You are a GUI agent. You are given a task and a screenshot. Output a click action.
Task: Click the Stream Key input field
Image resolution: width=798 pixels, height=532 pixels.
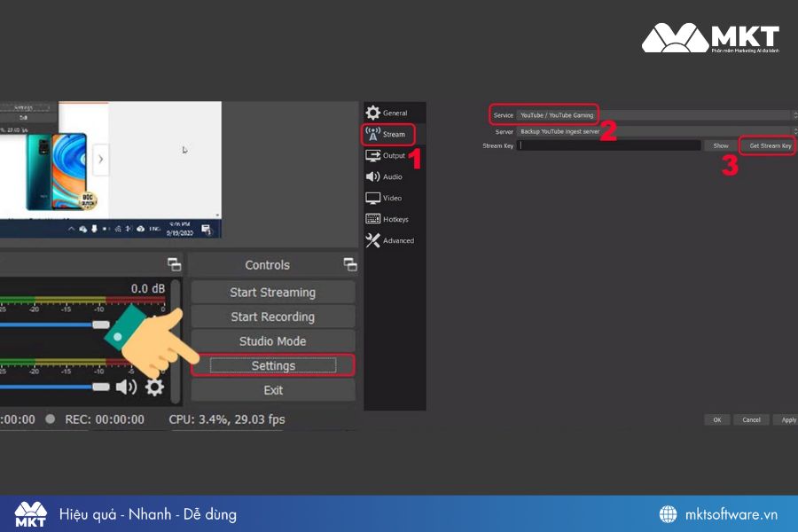pos(608,145)
